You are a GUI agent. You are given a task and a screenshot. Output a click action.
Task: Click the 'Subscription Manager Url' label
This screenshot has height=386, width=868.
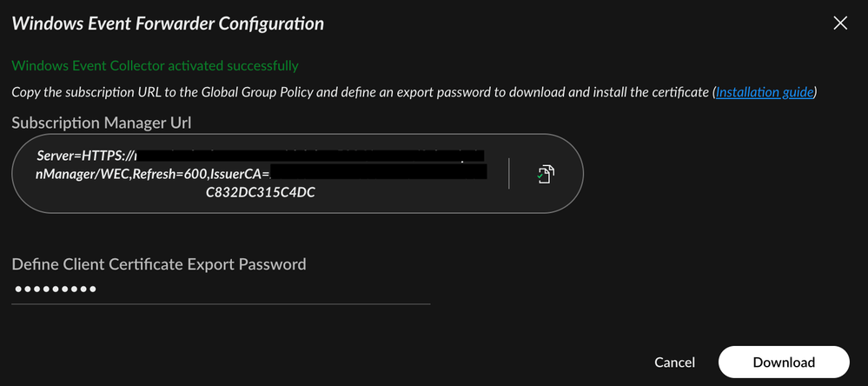click(x=102, y=123)
